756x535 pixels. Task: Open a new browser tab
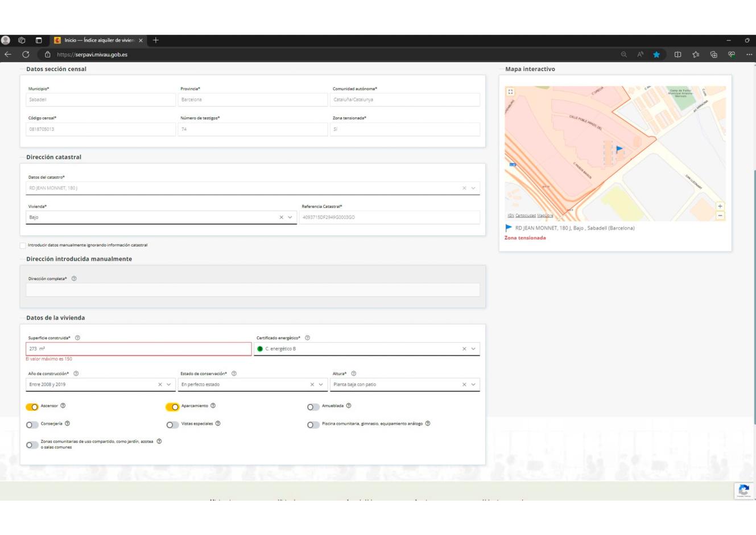coord(155,40)
